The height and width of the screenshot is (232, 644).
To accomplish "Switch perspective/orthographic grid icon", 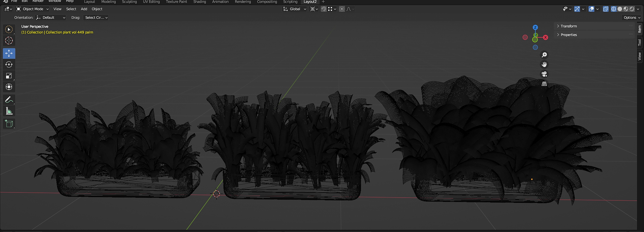I will tap(544, 84).
